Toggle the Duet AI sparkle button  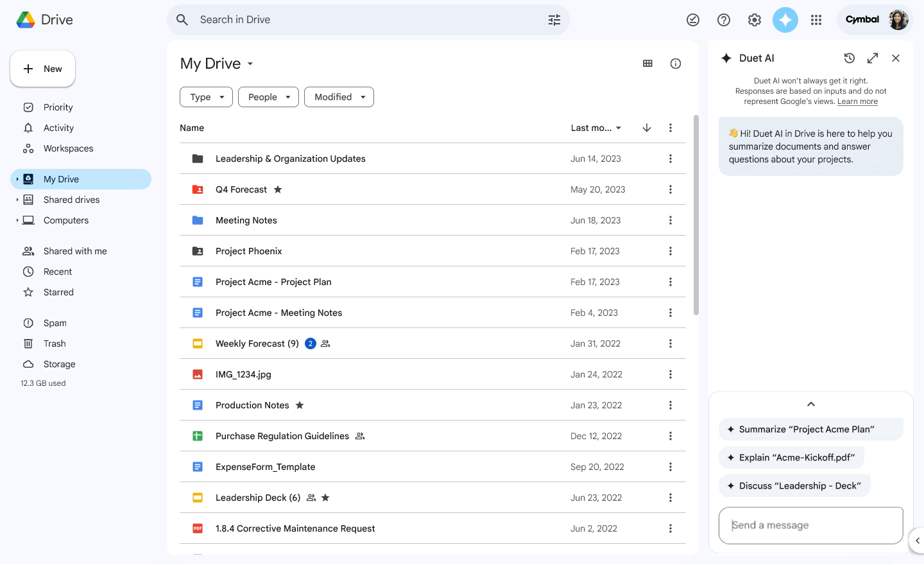[785, 20]
